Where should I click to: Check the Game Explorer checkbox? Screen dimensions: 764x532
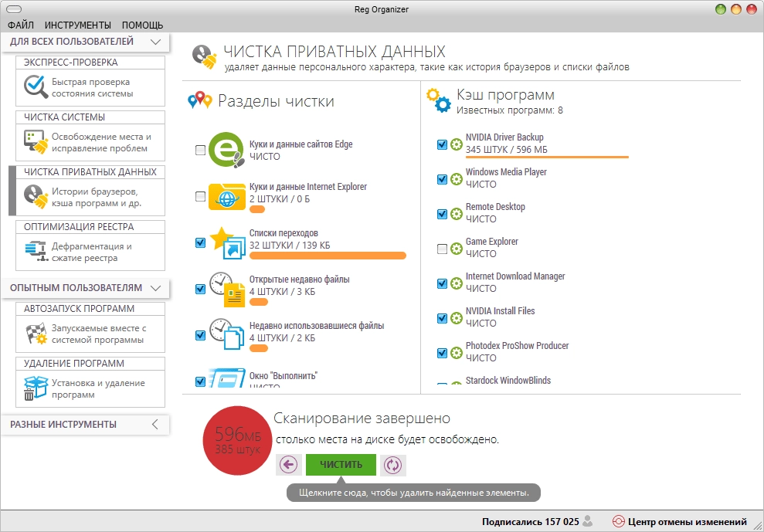pos(442,249)
